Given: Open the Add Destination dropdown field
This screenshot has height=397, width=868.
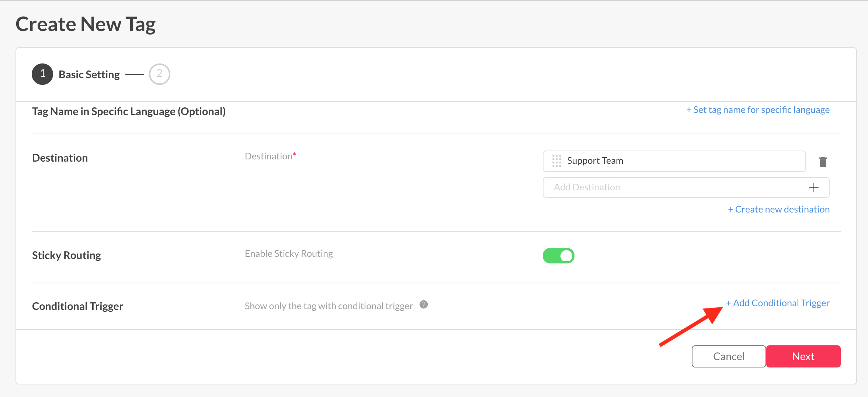Looking at the screenshot, I should click(x=675, y=187).
